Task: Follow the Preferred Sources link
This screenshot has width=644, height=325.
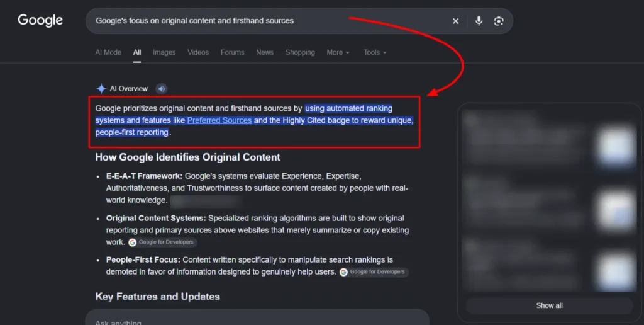Action: 219,120
